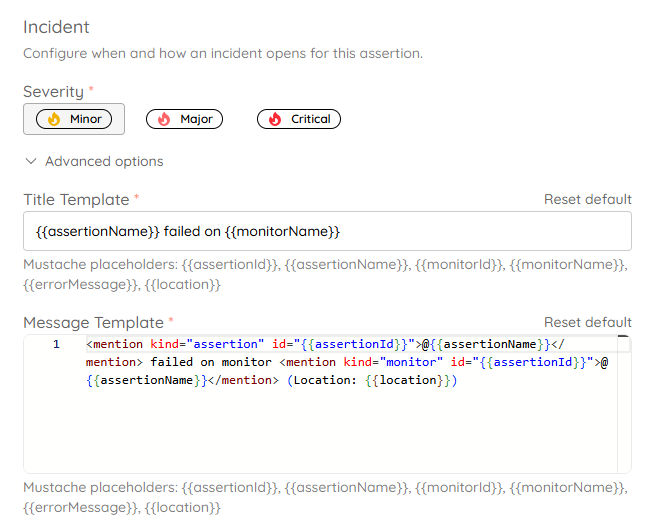Reset default for Title Template

pyautogui.click(x=588, y=199)
